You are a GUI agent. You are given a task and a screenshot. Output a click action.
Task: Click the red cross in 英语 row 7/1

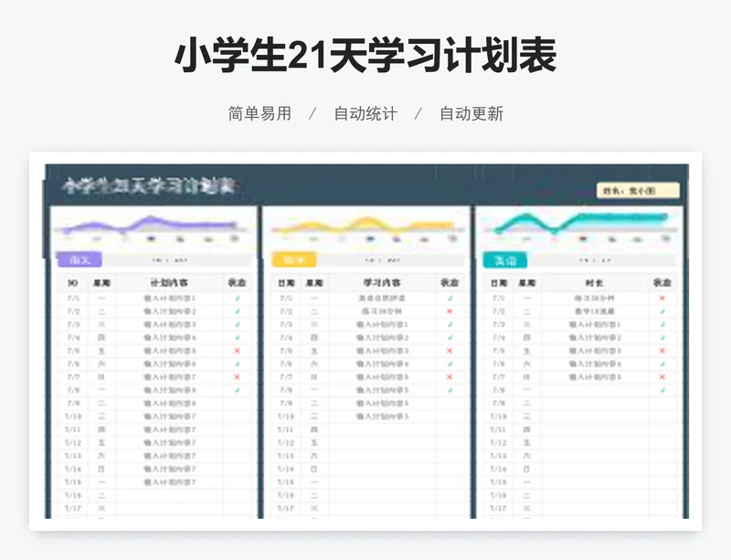click(x=662, y=298)
